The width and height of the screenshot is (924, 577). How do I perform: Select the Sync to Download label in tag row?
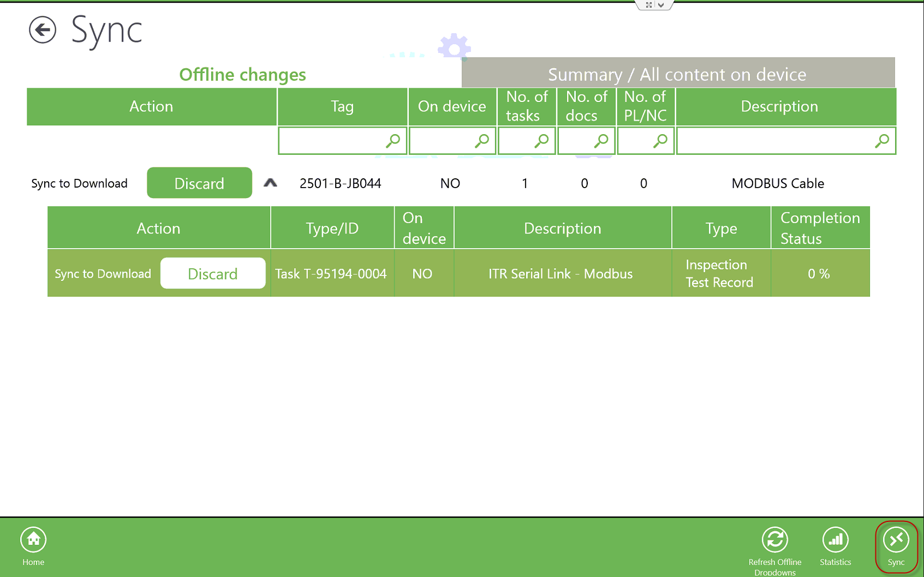(79, 183)
